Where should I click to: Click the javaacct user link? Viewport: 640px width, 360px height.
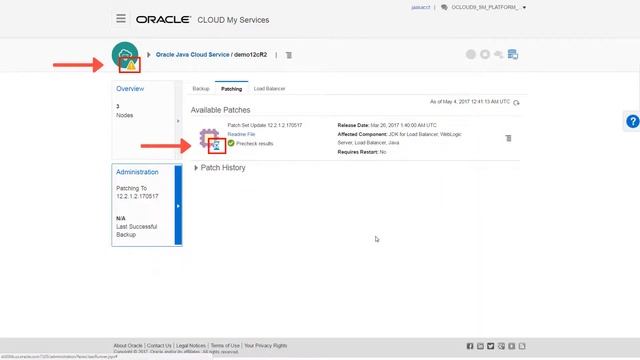(x=420, y=7)
